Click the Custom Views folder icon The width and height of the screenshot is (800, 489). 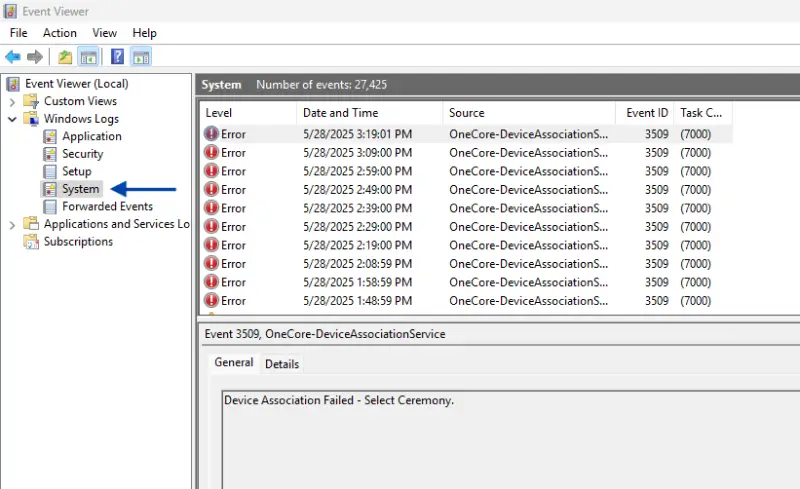31,101
